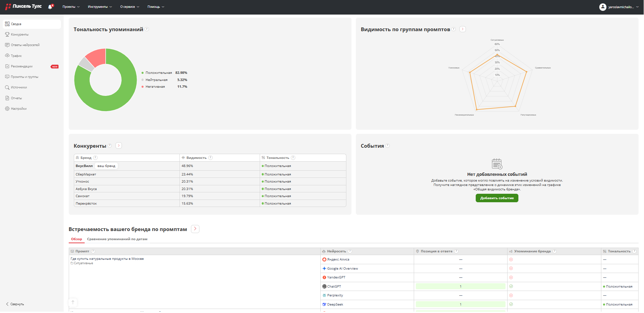Screen dimensions: 644x313
Task: Open the user profile avatar icon
Action: (x=602, y=7)
